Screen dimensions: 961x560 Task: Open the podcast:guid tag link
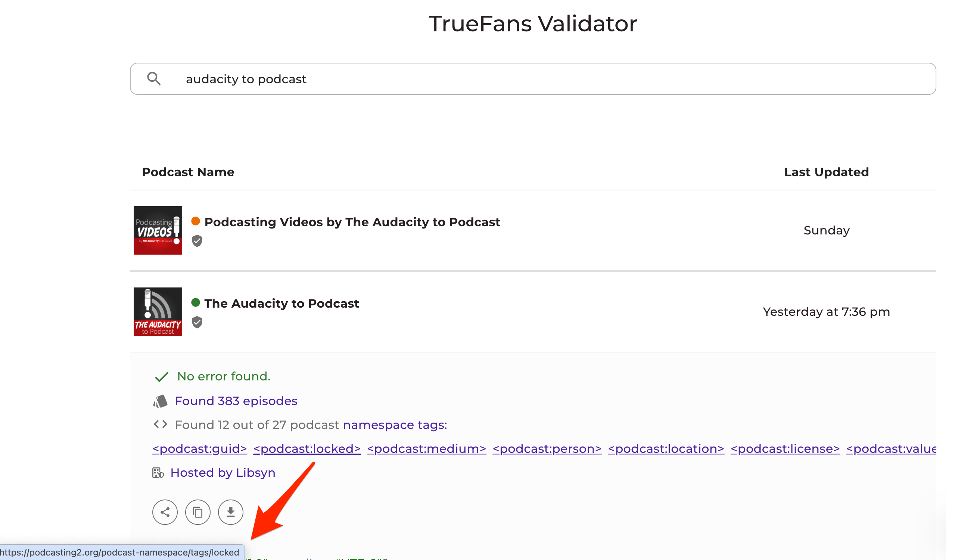point(199,449)
